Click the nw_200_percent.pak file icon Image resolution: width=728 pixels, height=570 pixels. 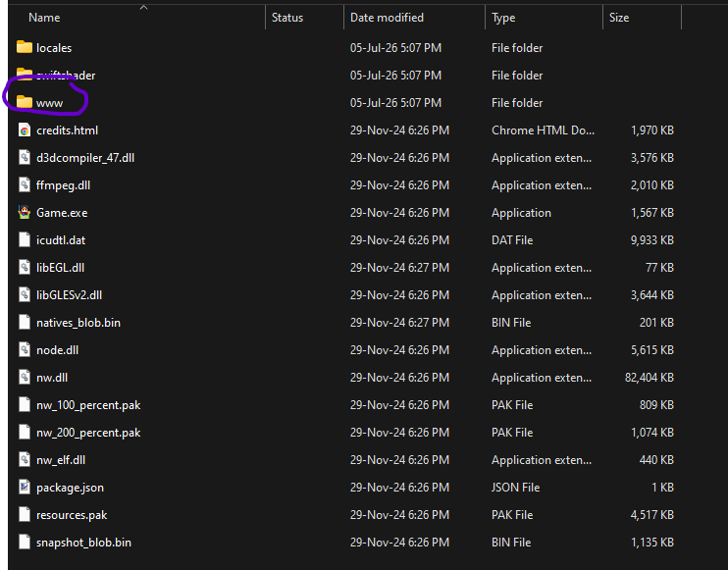tap(25, 432)
